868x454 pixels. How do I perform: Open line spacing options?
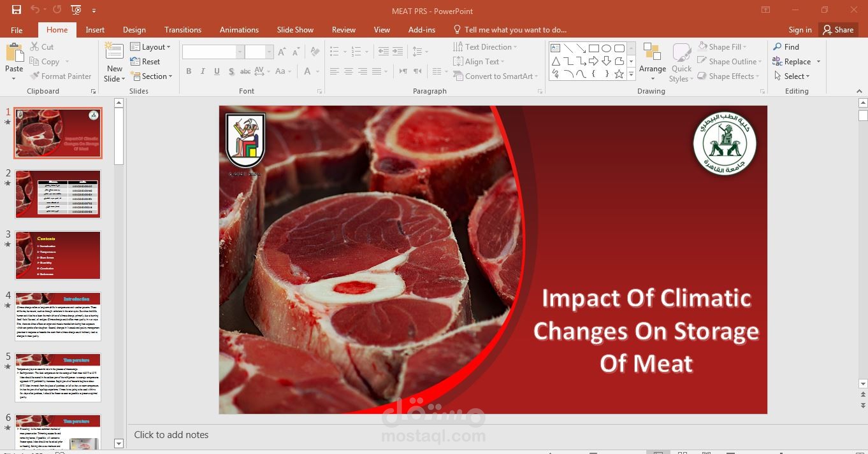click(419, 52)
